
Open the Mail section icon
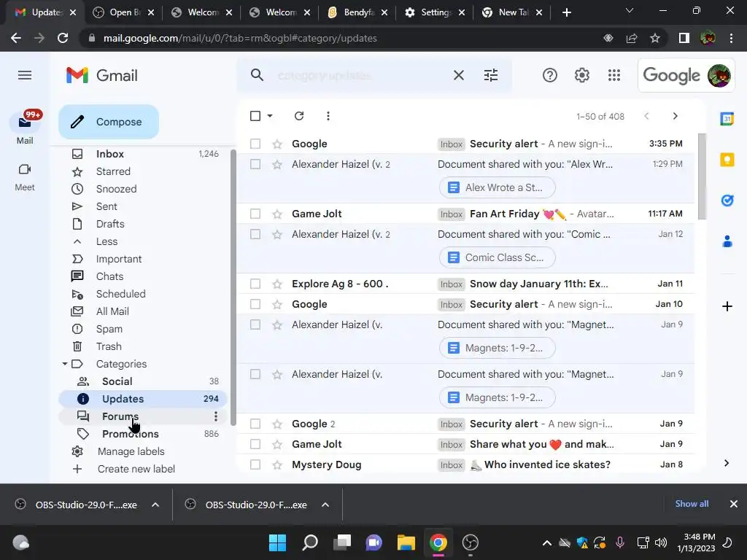25,123
